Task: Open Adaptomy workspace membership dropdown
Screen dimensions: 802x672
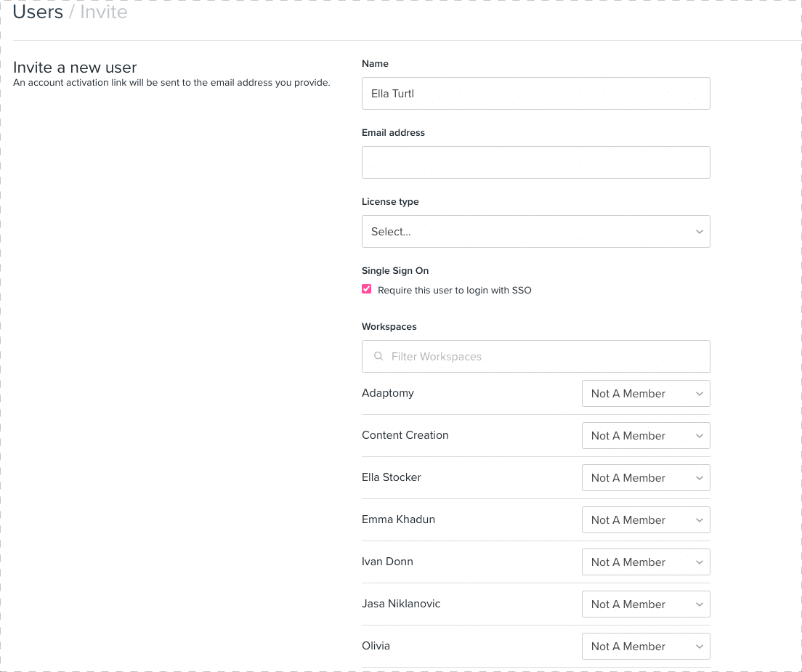Action: click(x=645, y=394)
